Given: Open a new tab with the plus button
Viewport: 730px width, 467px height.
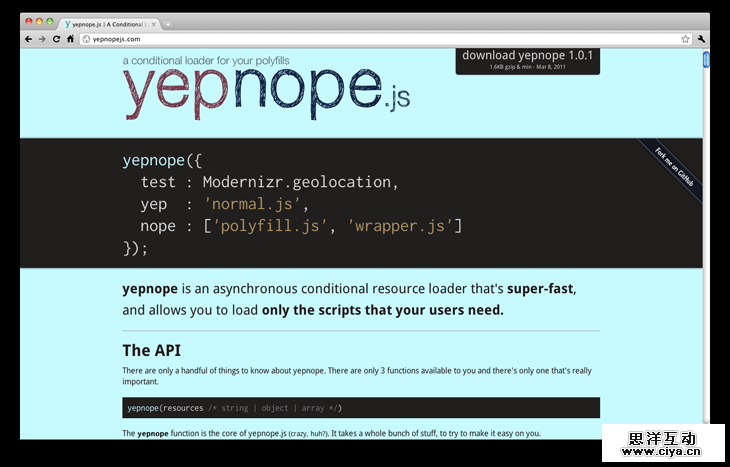Looking at the screenshot, I should (x=168, y=24).
